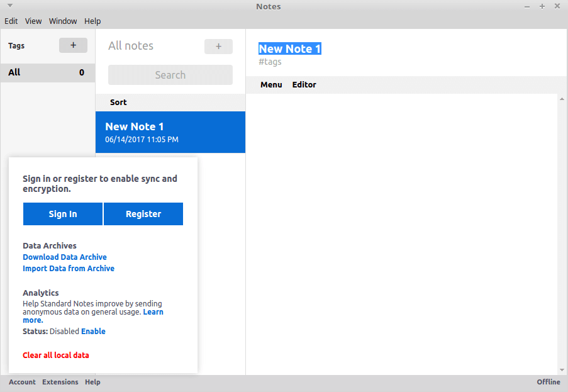
Task: Click the note date 06/14/2017 11:05 PM
Action: pos(142,140)
